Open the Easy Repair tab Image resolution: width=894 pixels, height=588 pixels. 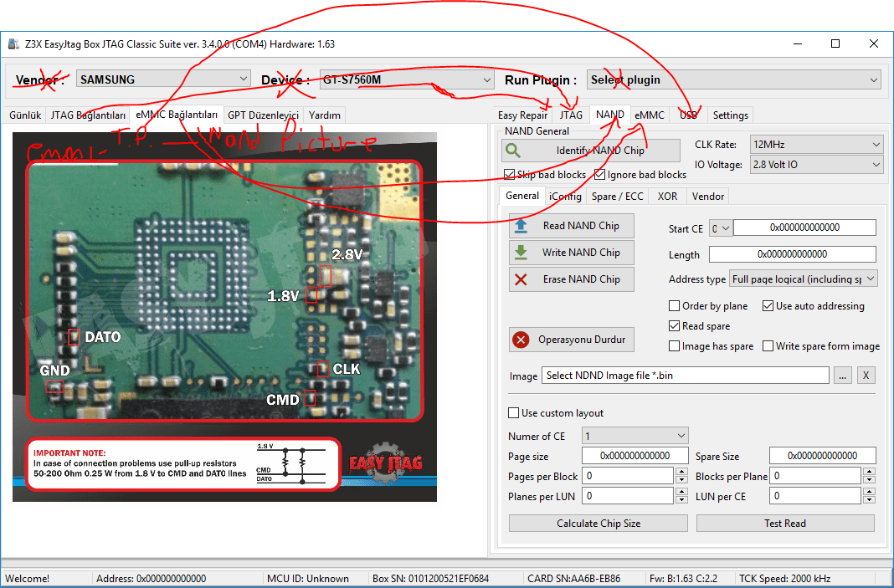[523, 115]
